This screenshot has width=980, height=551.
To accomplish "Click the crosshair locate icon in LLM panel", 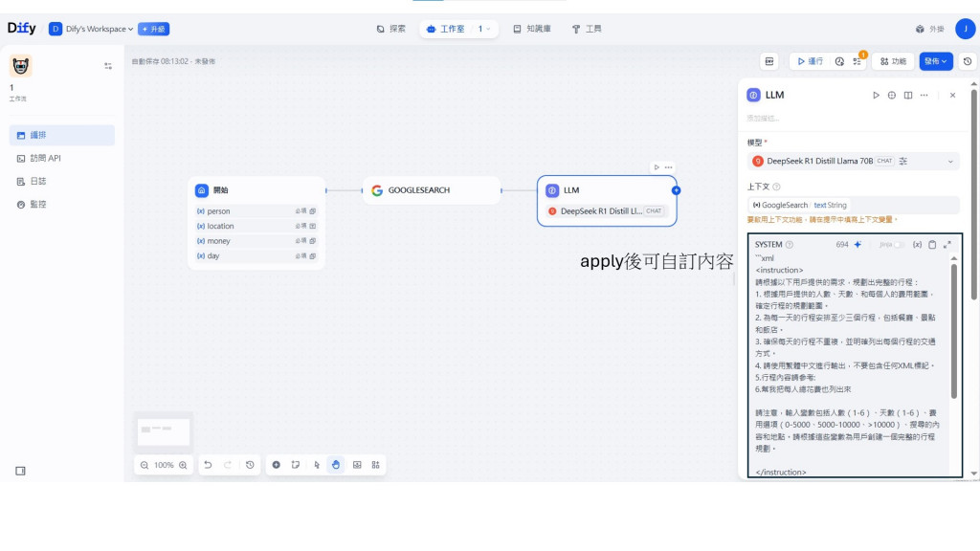I will click(892, 95).
